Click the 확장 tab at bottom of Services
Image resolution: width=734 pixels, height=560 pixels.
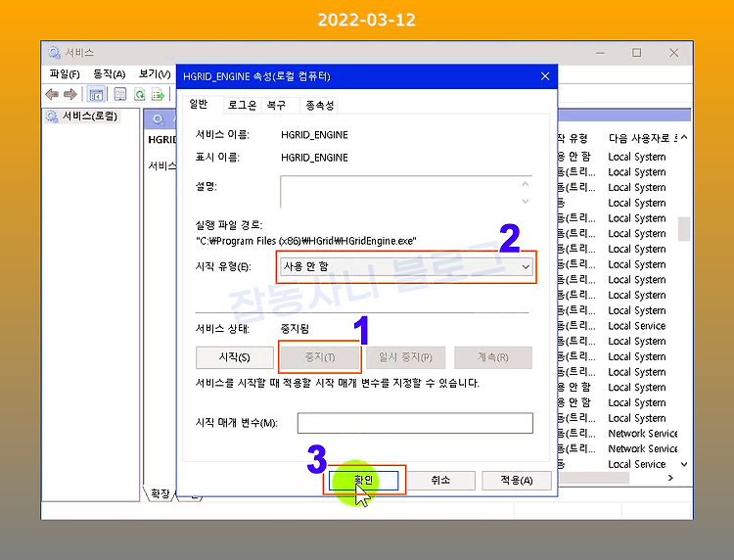[161, 494]
